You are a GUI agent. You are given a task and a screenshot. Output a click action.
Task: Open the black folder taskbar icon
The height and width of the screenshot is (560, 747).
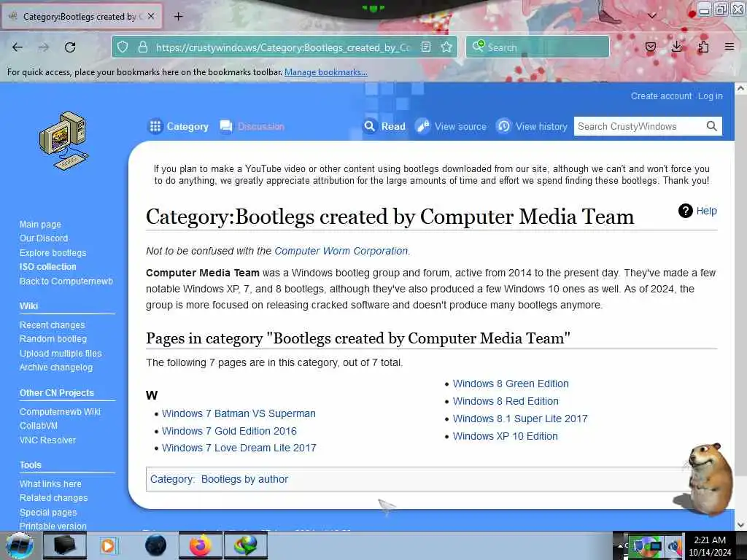click(65, 545)
